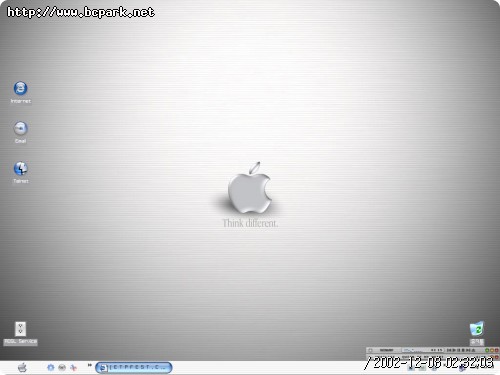The height and width of the screenshot is (375, 500).
Task: Click the Apple logo start button
Action: click(22, 368)
